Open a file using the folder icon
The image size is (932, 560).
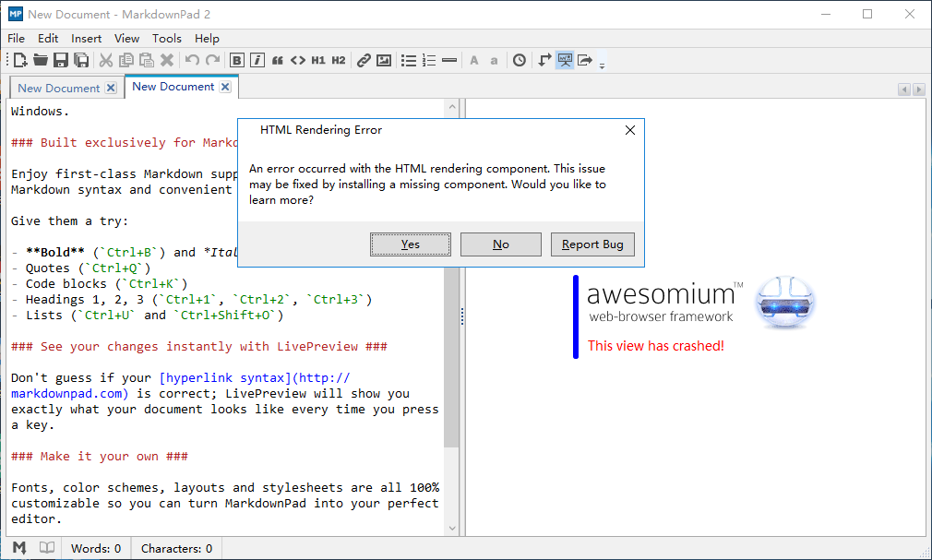tap(41, 60)
